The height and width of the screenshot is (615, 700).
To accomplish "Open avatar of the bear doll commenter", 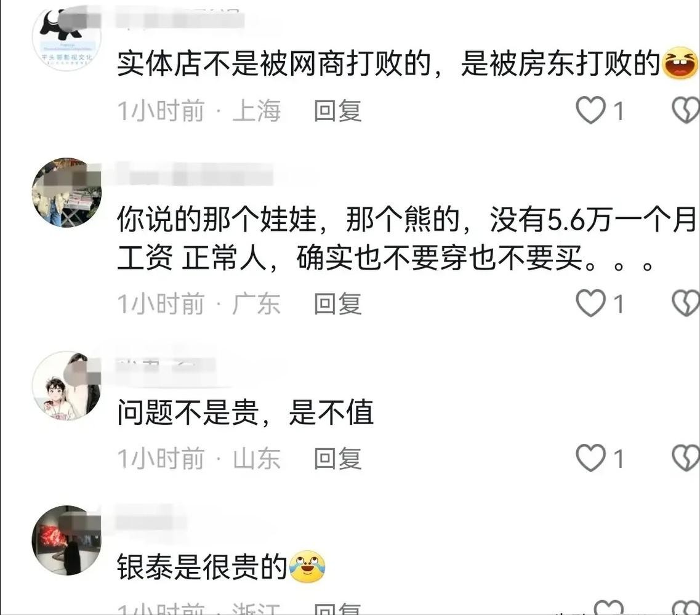I will coord(66,192).
